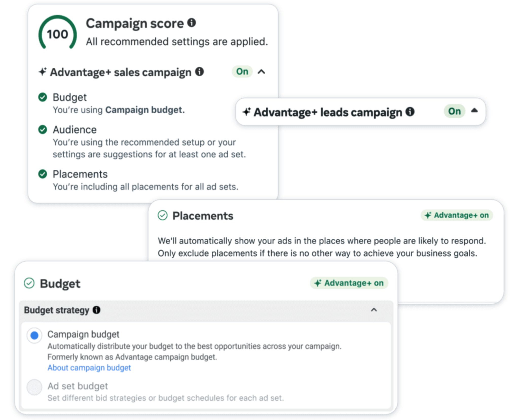The height and width of the screenshot is (420, 515).
Task: Select the Campaign budget radio button
Action: [34, 335]
